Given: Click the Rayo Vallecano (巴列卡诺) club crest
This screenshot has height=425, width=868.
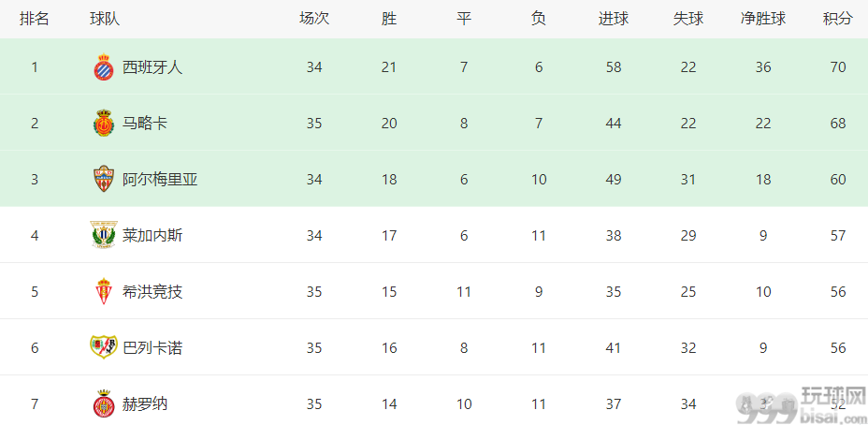Looking at the screenshot, I should 104,347.
